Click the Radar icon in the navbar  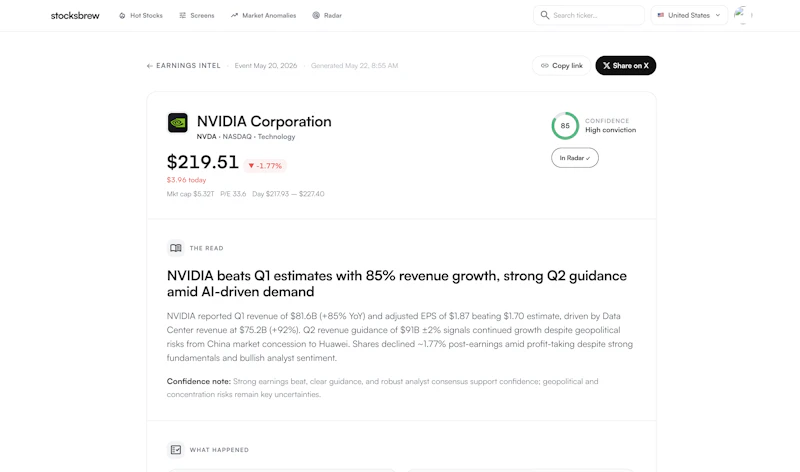click(x=316, y=15)
